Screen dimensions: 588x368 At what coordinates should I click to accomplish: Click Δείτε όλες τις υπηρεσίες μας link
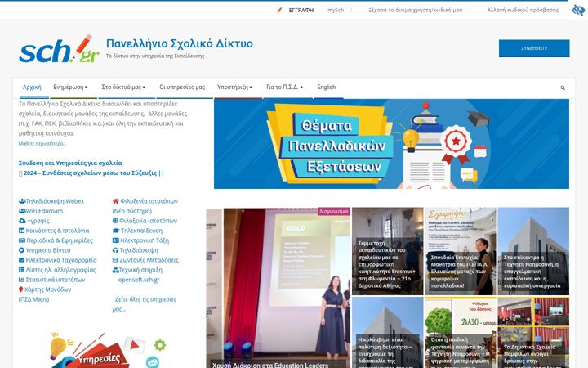coord(144,304)
